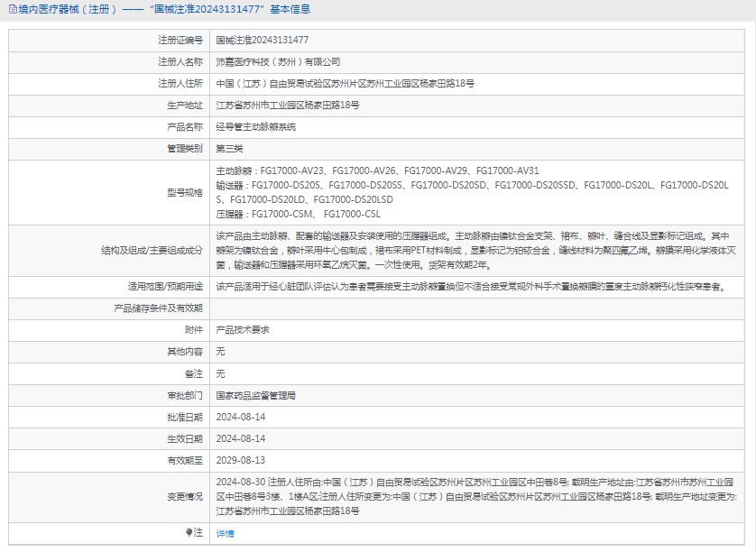The image size is (756, 552).
Task: Click registration number 国械注准20243131477 in table
Action: point(262,41)
